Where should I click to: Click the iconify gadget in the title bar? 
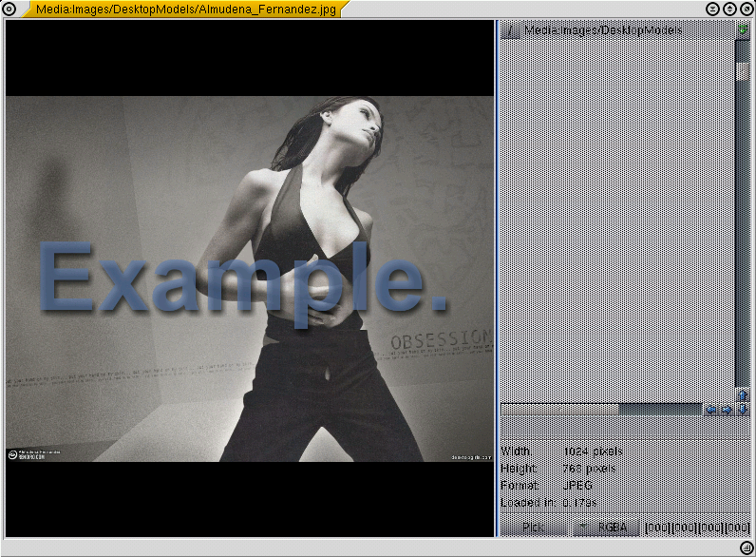click(x=712, y=9)
